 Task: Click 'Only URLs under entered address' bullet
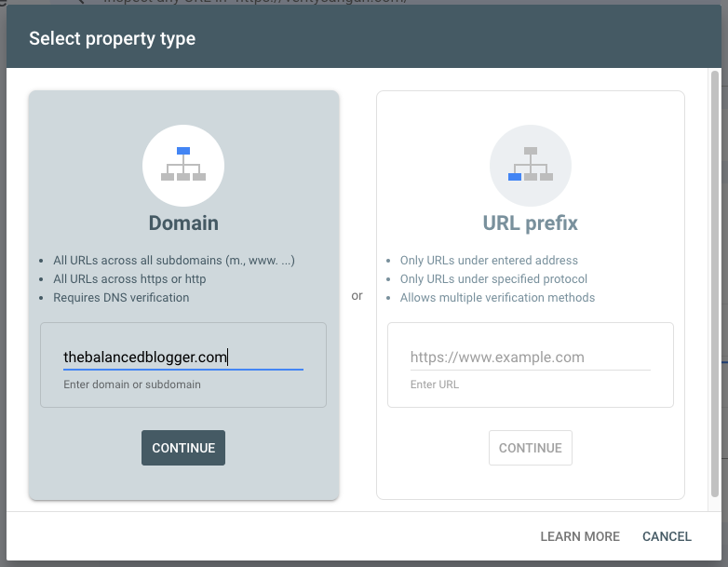489,261
